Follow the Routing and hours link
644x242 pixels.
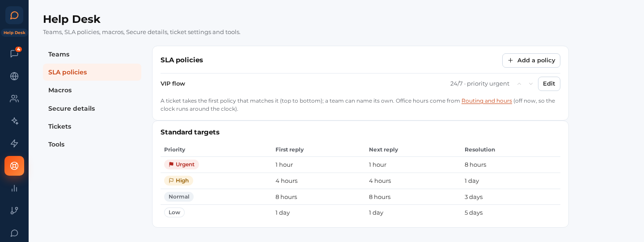click(487, 101)
